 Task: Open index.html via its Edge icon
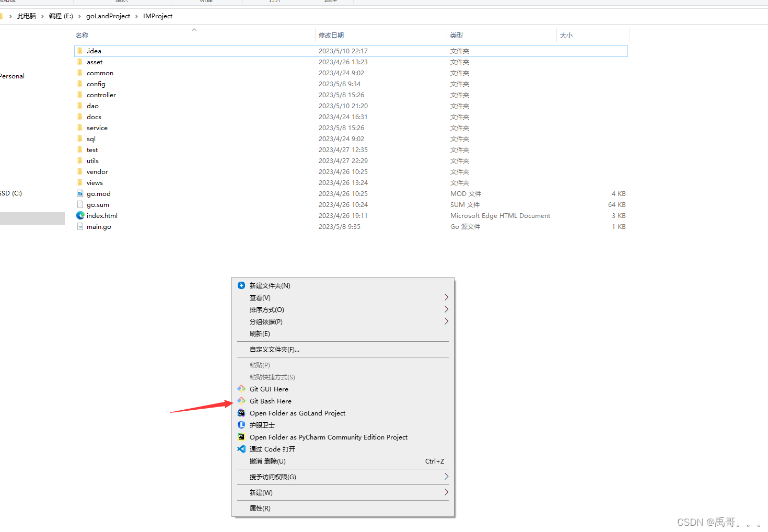(x=79, y=215)
